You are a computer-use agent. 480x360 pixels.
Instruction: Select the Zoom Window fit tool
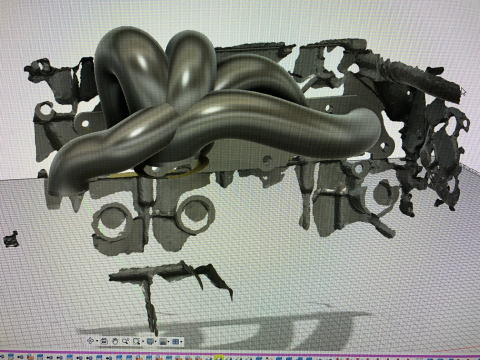coord(136,341)
